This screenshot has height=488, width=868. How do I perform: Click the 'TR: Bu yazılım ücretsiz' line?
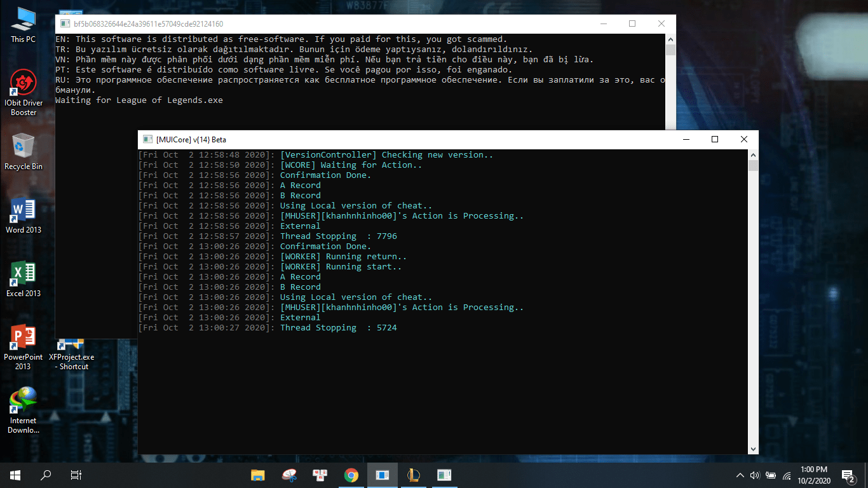point(294,49)
